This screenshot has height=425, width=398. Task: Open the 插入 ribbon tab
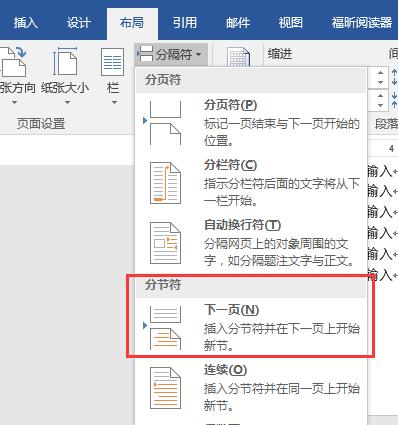point(25,23)
